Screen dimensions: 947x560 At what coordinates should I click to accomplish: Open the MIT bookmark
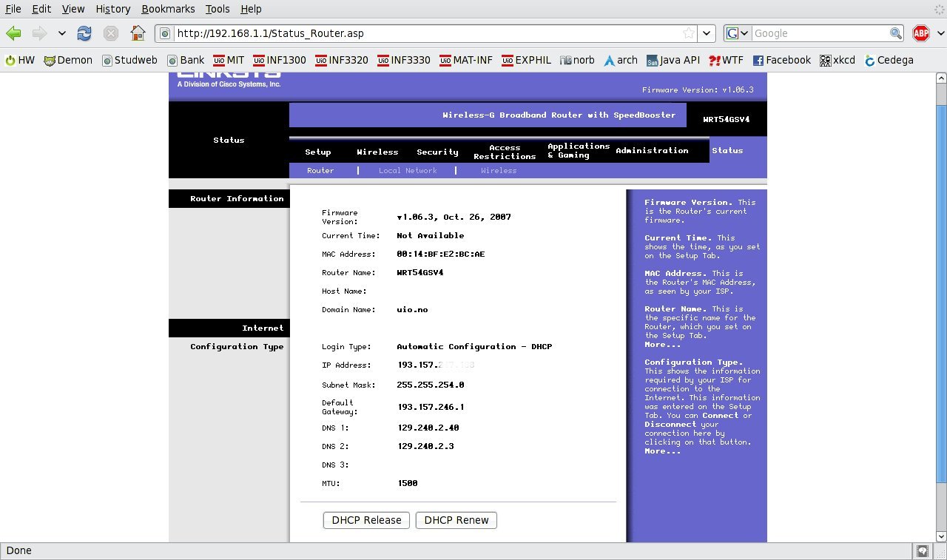click(229, 60)
